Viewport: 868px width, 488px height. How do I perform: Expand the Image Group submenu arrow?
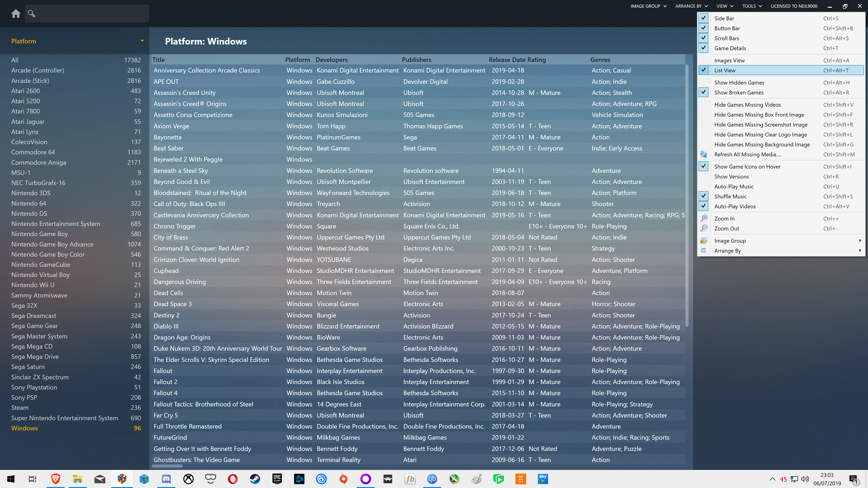tap(860, 240)
